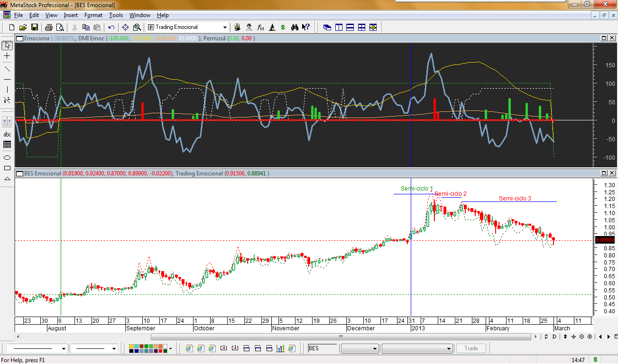Maximize the BES Emocional price pane
This screenshot has width=618, height=364.
click(604, 173)
